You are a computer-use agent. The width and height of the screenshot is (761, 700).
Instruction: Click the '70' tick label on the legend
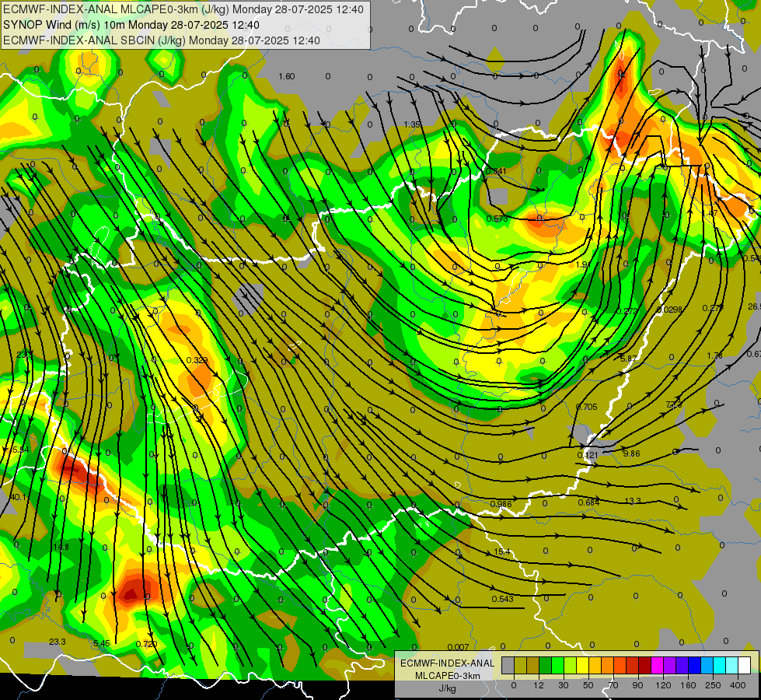point(613,685)
